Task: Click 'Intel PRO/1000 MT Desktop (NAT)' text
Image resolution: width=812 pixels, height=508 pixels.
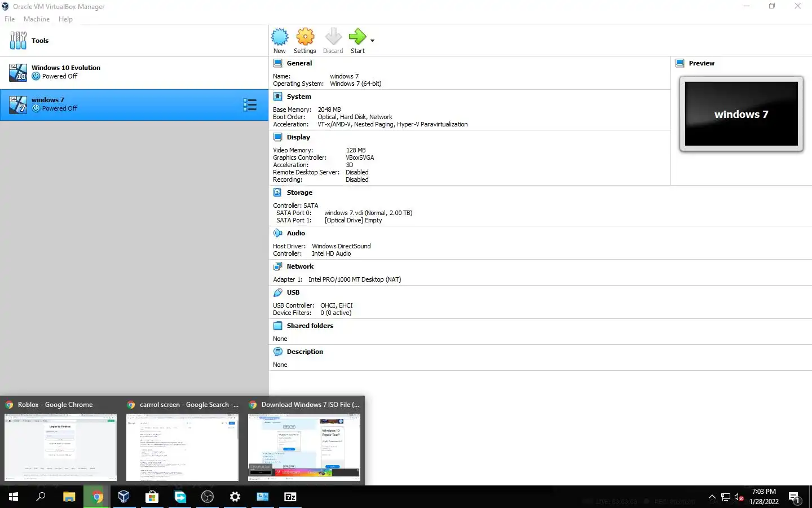Action: (355, 279)
